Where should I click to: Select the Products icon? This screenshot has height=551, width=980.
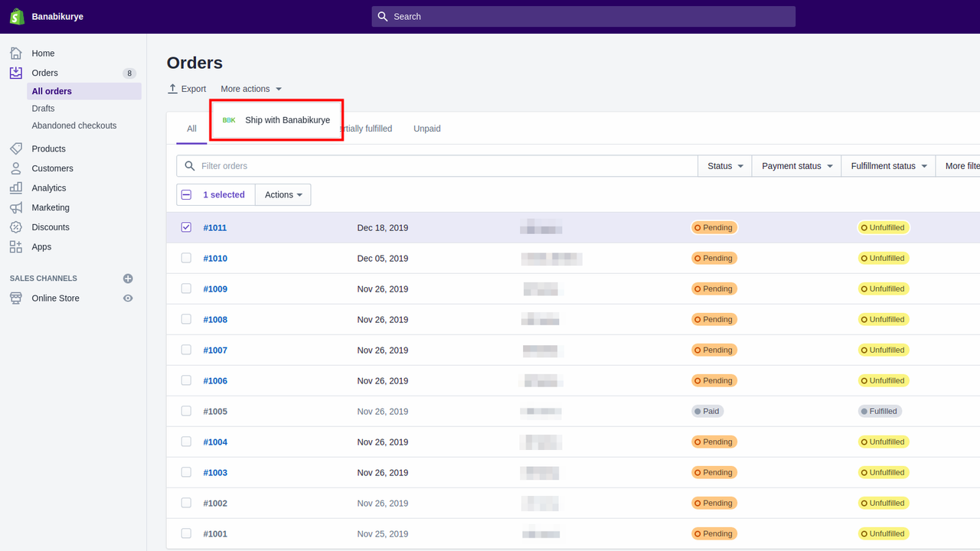15,148
